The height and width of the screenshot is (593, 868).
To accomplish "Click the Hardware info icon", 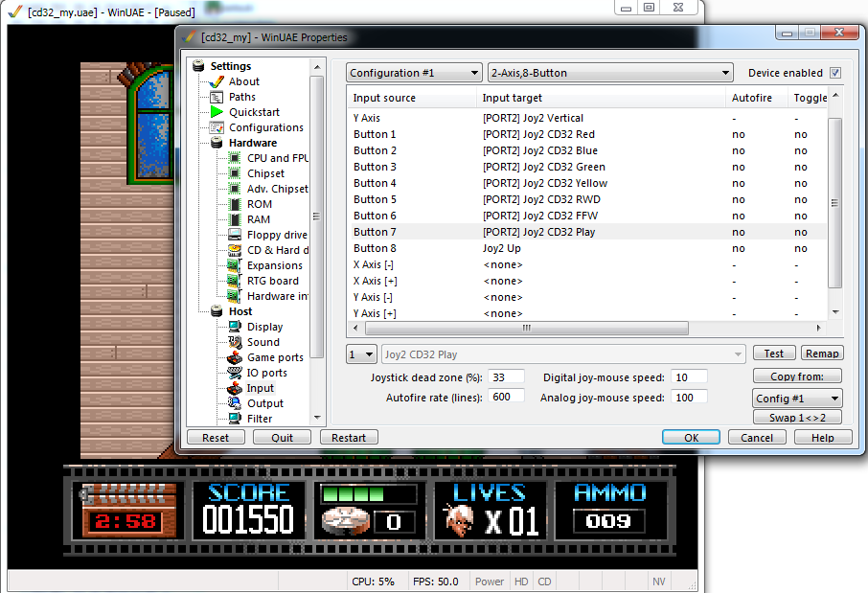I will tap(235, 296).
